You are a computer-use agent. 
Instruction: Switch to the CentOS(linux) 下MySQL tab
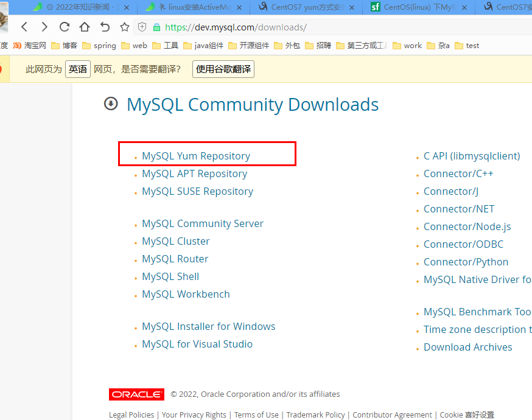(418, 7)
